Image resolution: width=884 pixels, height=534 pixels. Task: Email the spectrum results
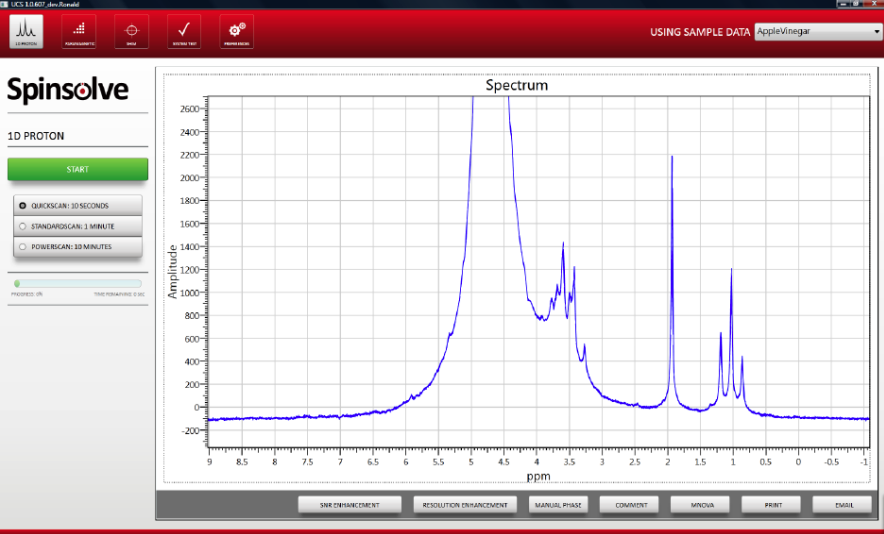844,505
